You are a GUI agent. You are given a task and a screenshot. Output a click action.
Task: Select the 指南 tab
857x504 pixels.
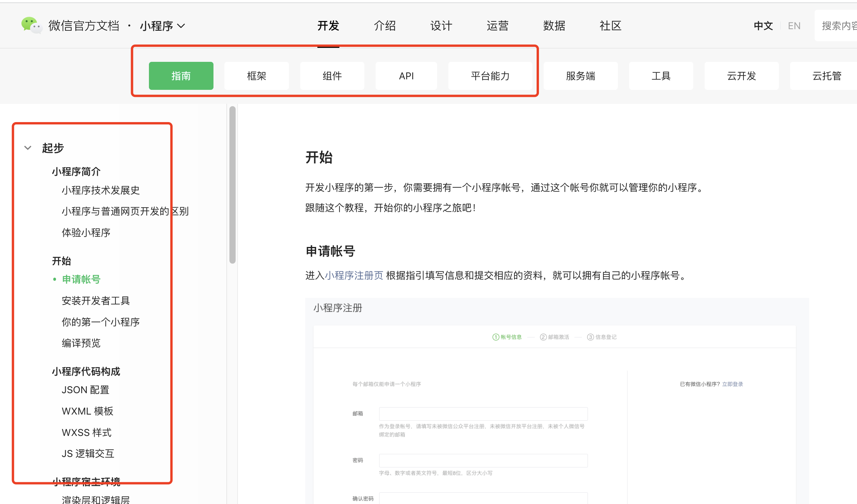click(181, 76)
